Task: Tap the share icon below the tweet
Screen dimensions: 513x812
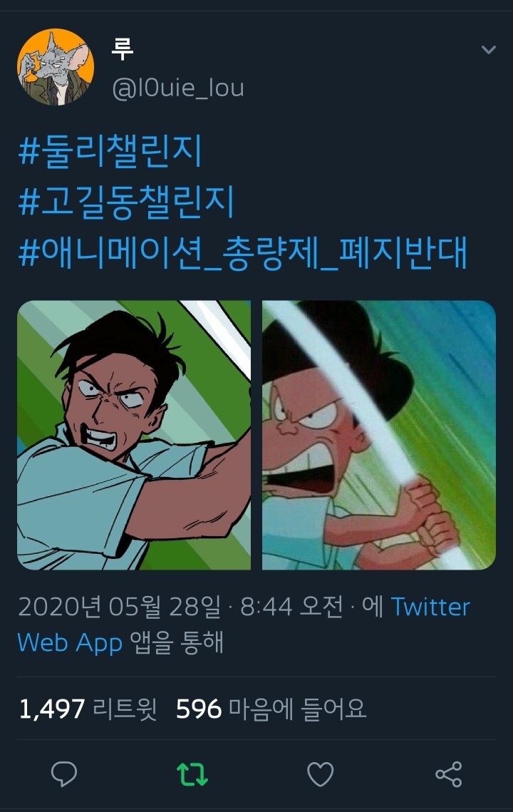Action: pyautogui.click(x=448, y=774)
